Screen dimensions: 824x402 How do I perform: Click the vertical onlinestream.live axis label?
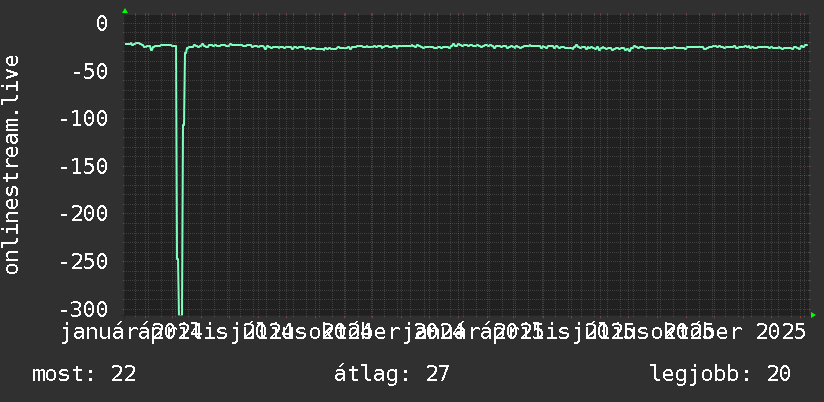click(11, 164)
